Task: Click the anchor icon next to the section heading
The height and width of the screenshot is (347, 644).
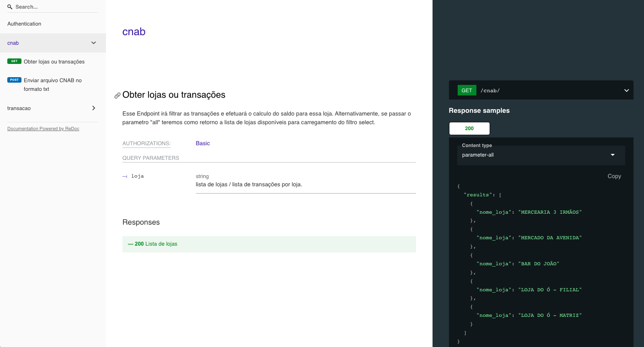Action: (x=117, y=95)
